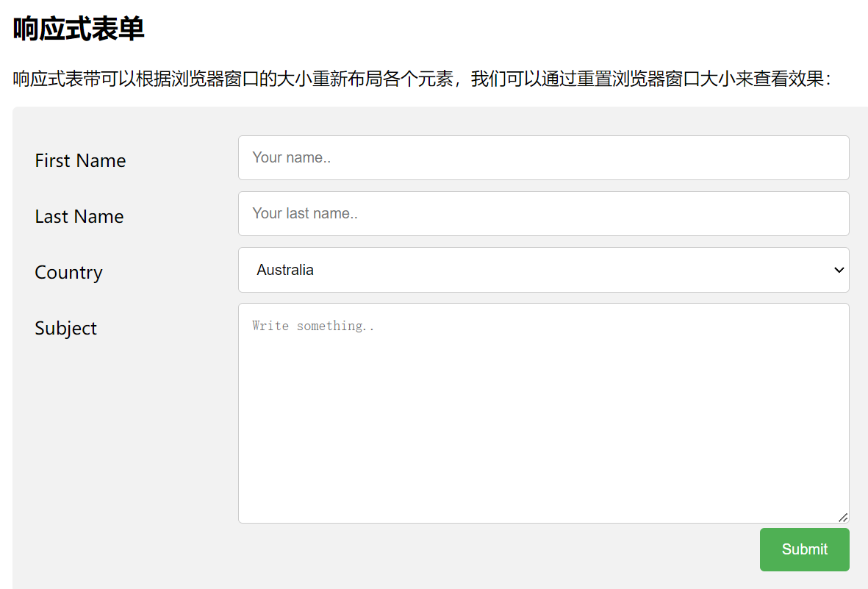Grab the textarea resize handle

click(x=843, y=517)
